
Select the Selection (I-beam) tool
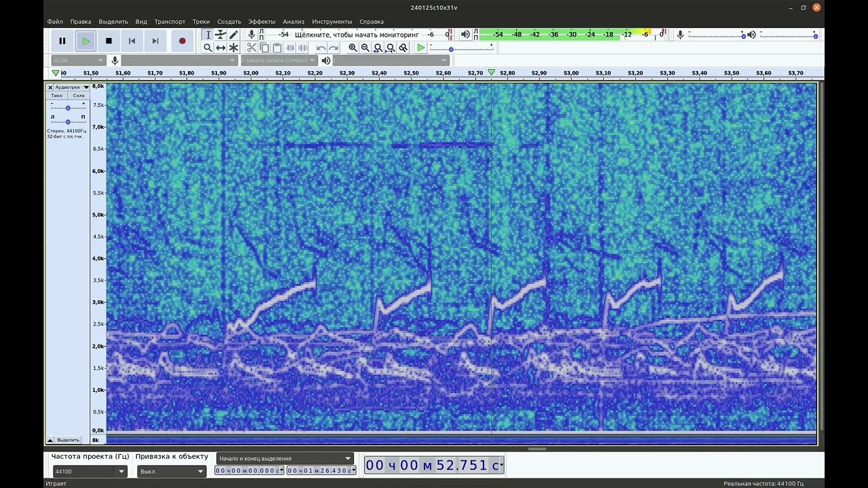coord(208,35)
